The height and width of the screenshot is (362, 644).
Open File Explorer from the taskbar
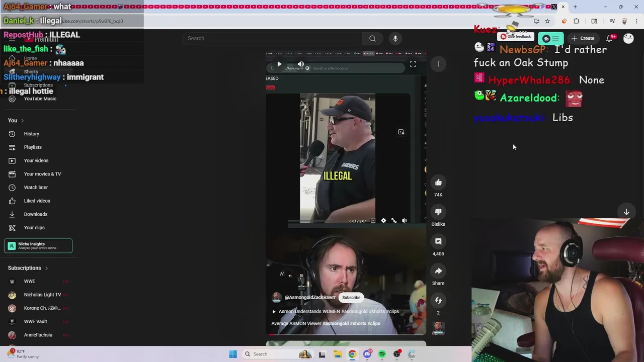pos(337,354)
